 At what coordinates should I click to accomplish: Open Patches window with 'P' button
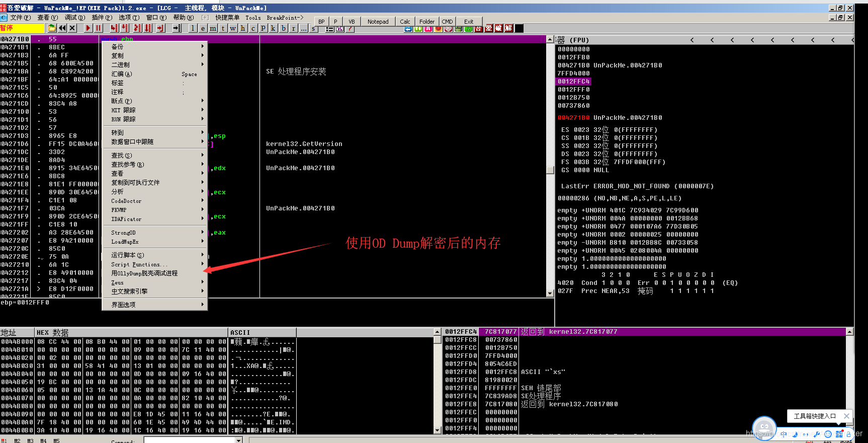(x=263, y=28)
